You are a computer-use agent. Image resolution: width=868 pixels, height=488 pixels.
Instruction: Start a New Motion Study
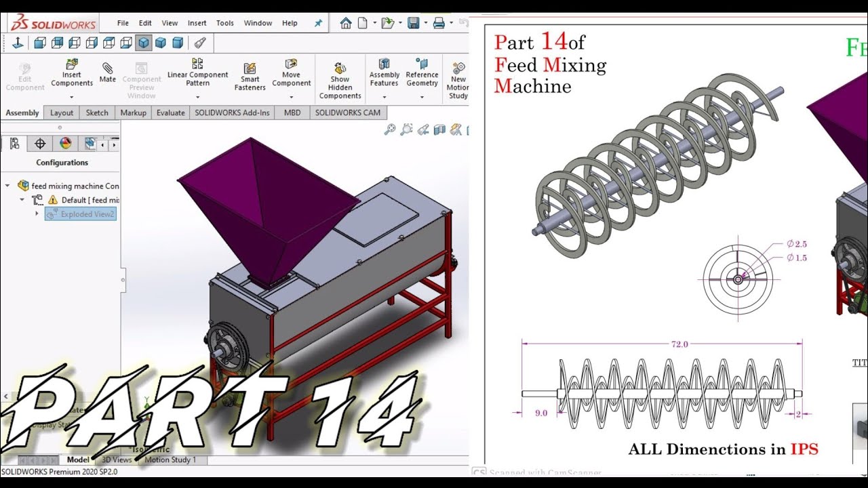tap(458, 81)
